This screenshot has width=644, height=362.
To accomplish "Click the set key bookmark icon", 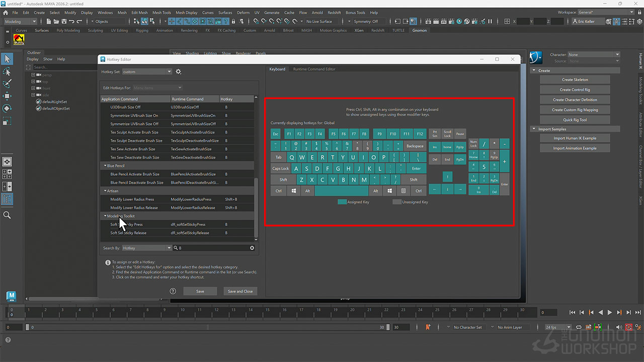I will [x=428, y=327].
